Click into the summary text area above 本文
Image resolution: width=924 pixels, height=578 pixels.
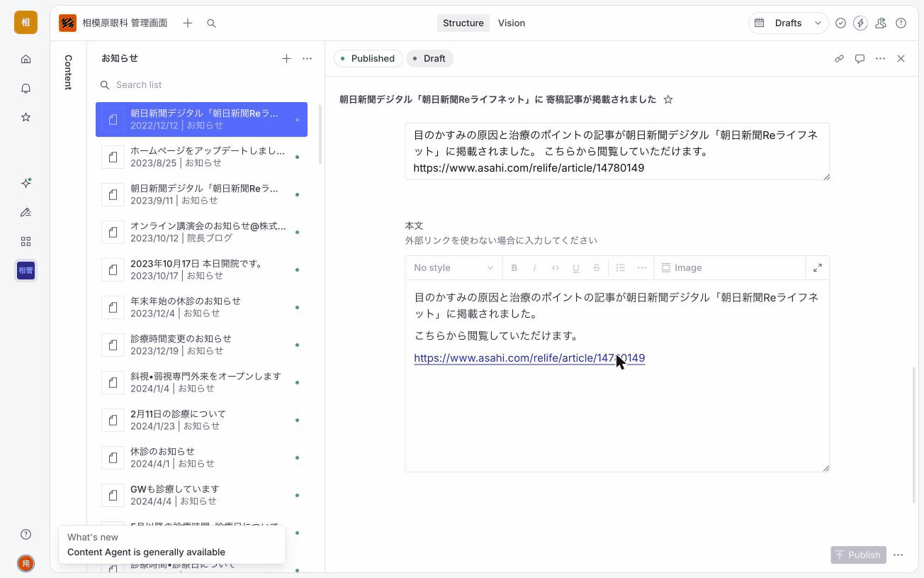[617, 151]
